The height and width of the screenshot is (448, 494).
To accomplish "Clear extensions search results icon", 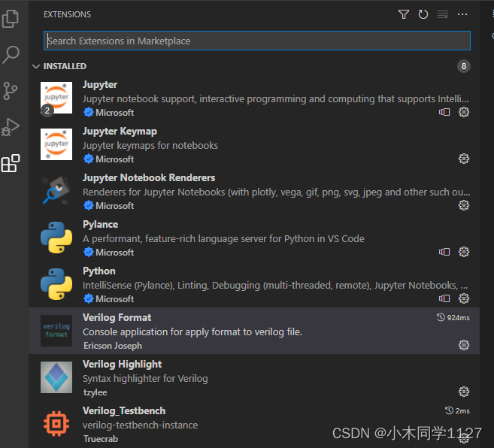I will tap(443, 14).
